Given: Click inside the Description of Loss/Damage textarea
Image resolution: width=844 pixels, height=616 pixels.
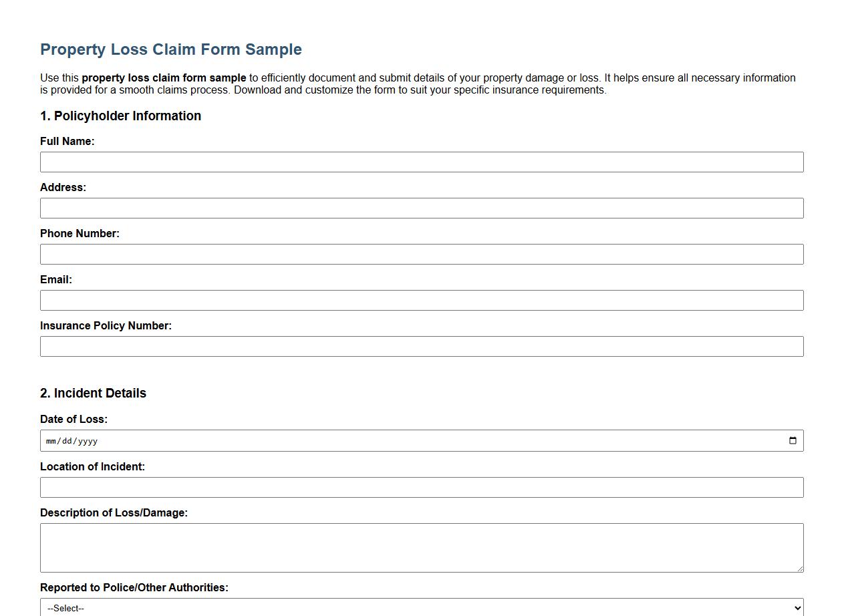Looking at the screenshot, I should point(422,547).
